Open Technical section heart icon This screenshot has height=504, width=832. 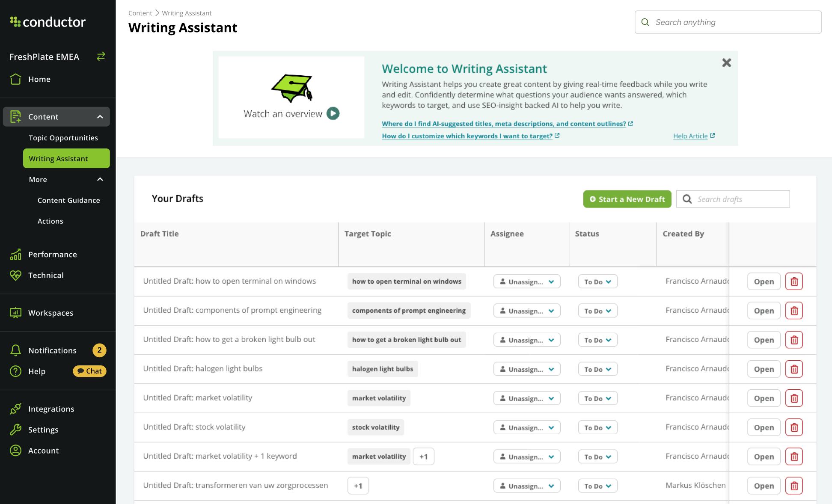click(16, 275)
